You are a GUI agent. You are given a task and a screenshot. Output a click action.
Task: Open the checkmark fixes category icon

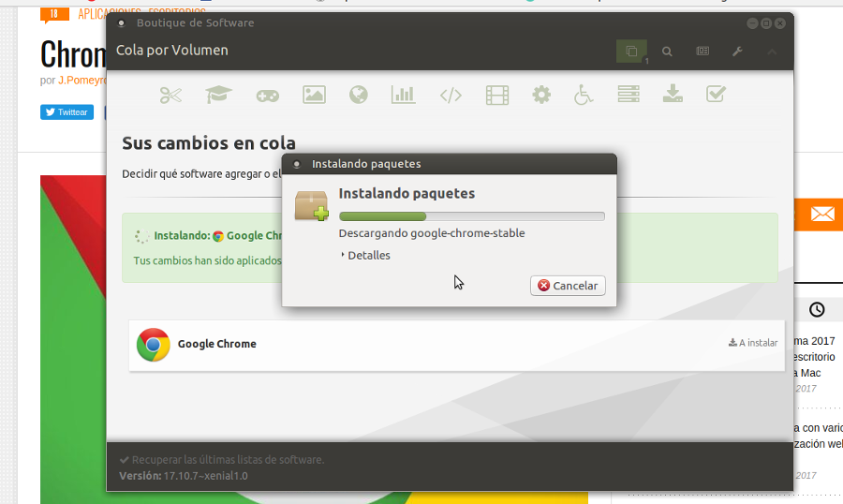716,94
